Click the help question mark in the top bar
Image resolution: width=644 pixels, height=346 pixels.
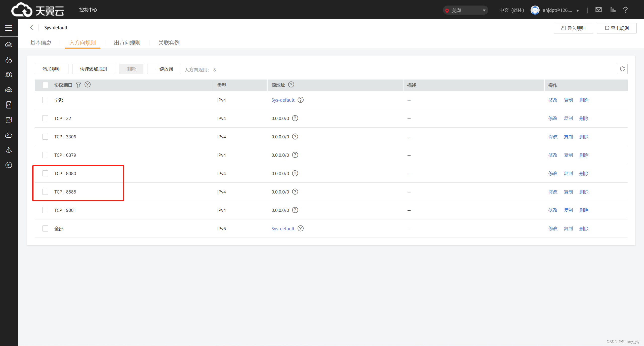625,10
